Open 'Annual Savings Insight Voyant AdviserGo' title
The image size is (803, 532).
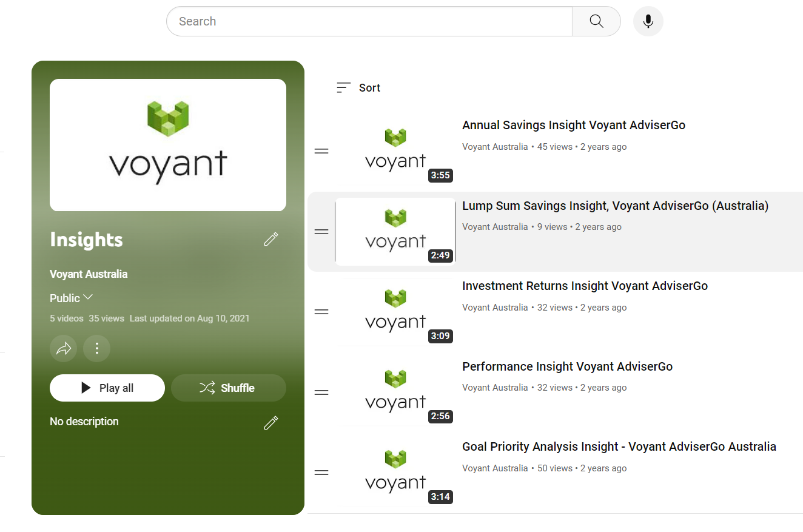[x=574, y=126]
